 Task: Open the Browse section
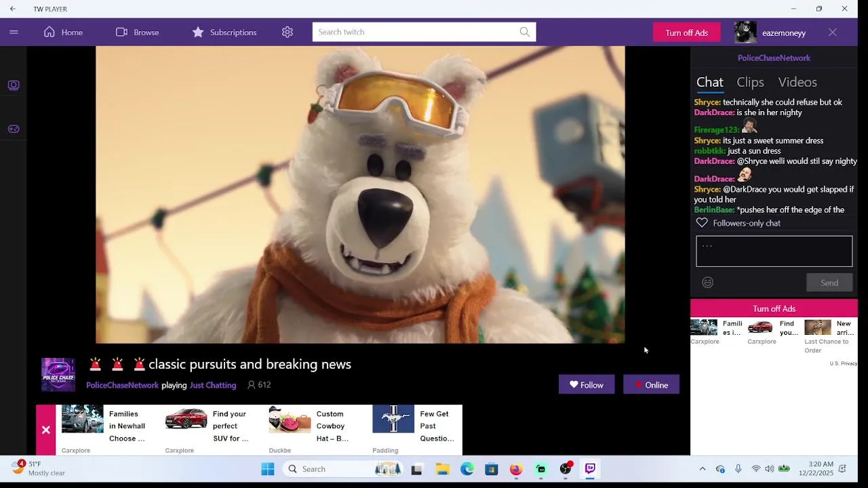tap(137, 32)
